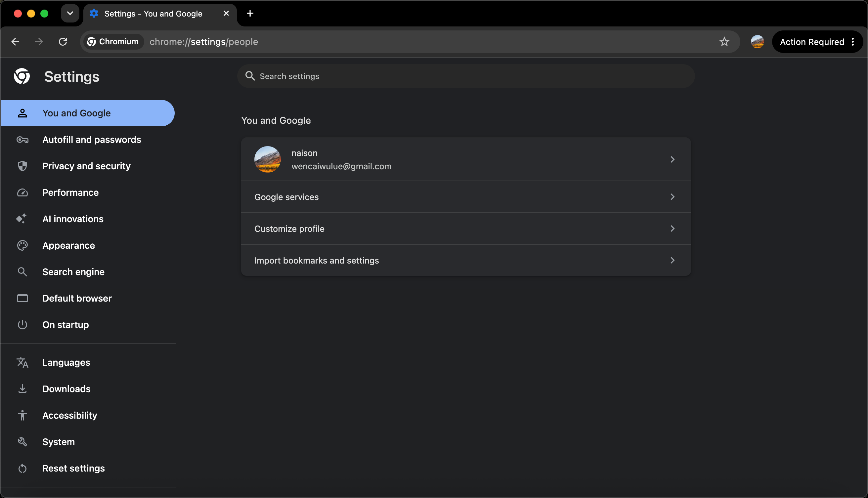Click the Chromium site info chip
868x498 pixels.
point(113,42)
